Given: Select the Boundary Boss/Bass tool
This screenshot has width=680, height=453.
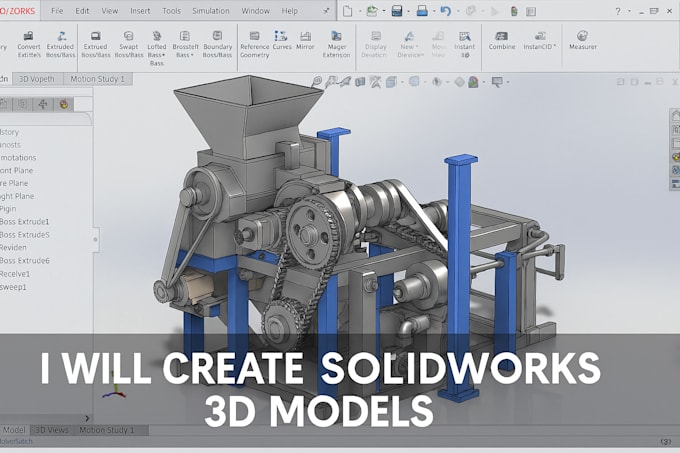Looking at the screenshot, I should [217, 44].
